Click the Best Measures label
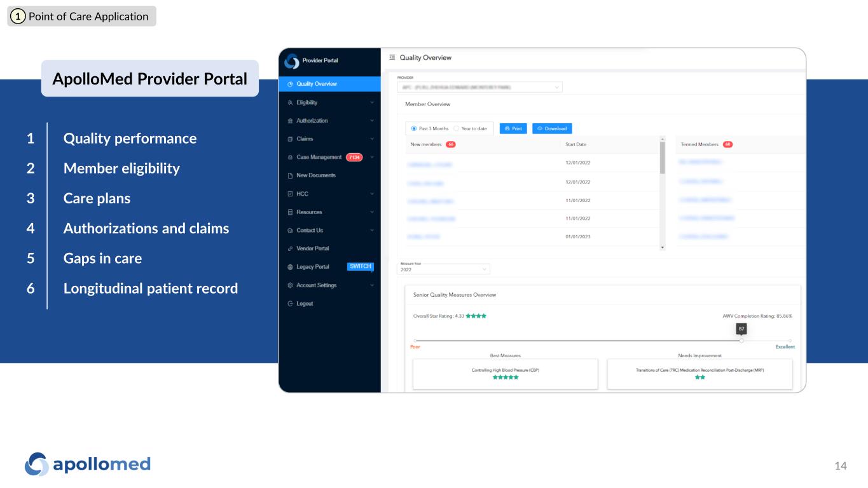Screen dimensions: 868x488 tap(506, 355)
